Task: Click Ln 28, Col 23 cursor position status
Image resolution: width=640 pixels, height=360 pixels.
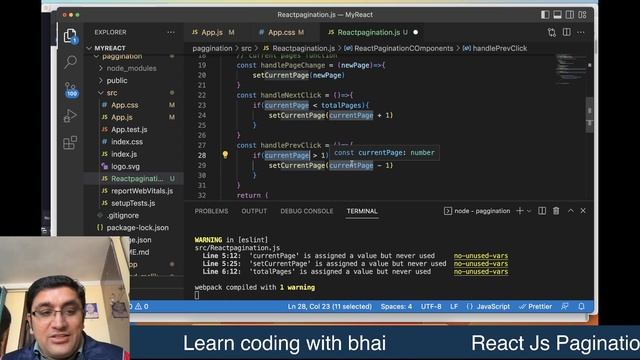Action: [329, 306]
